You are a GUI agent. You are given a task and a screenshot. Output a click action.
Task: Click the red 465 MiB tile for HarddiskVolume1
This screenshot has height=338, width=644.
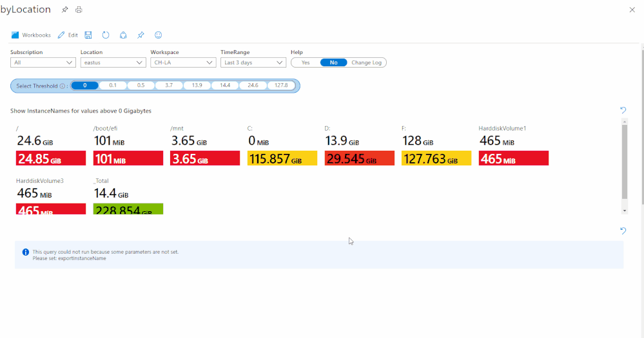point(514,158)
